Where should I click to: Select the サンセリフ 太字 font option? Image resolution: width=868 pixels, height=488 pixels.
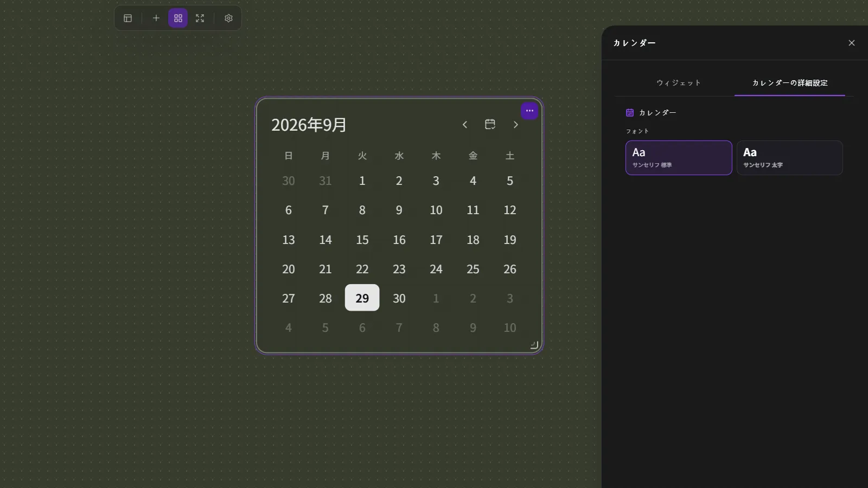pyautogui.click(x=790, y=158)
